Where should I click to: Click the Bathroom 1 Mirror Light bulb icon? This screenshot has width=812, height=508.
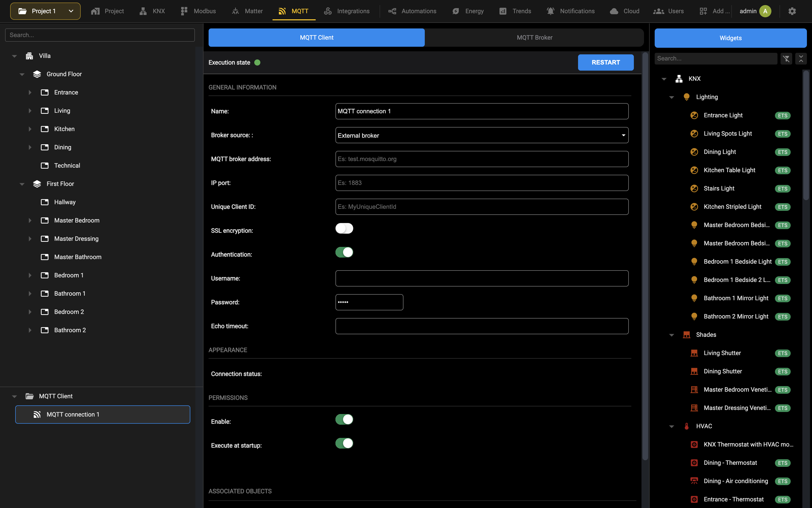(x=694, y=298)
